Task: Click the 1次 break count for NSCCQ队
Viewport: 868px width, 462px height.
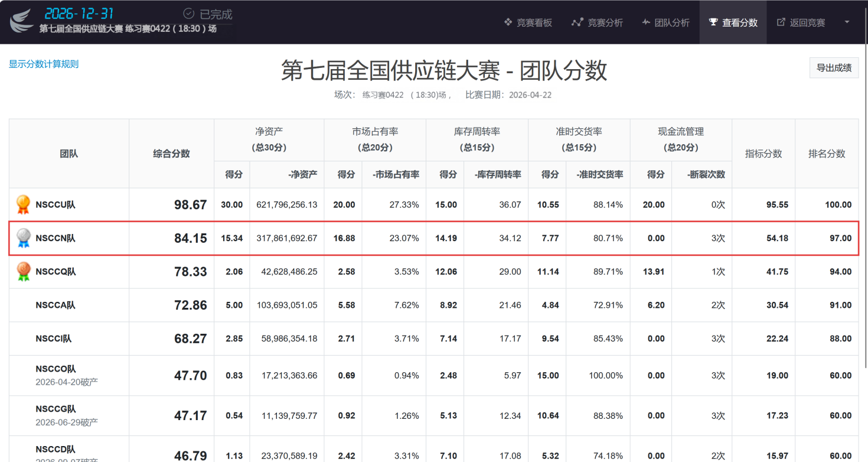Action: (718, 272)
